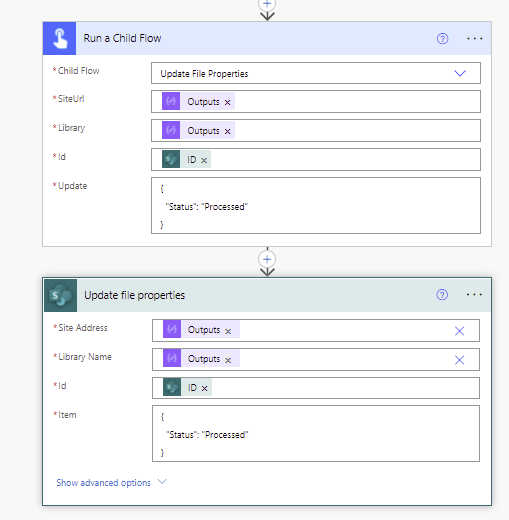Screen dimensions: 509x520
Task: Click the Update file properties title
Action: [x=134, y=295]
